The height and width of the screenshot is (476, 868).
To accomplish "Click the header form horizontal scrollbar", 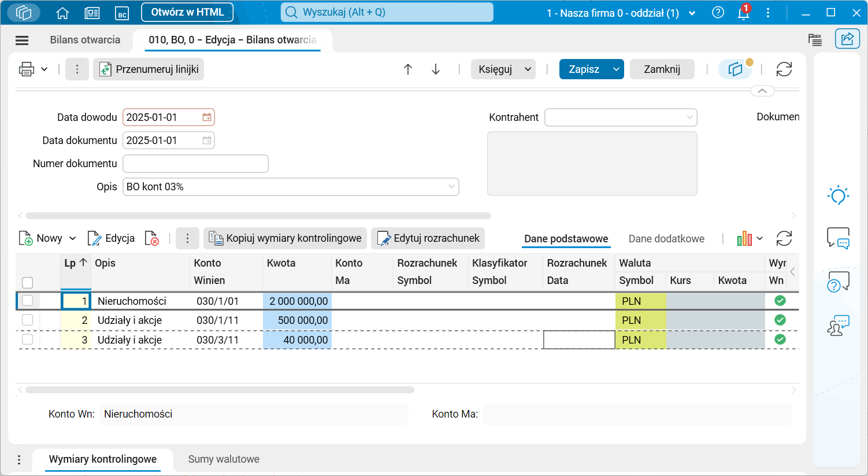I will 258,216.
